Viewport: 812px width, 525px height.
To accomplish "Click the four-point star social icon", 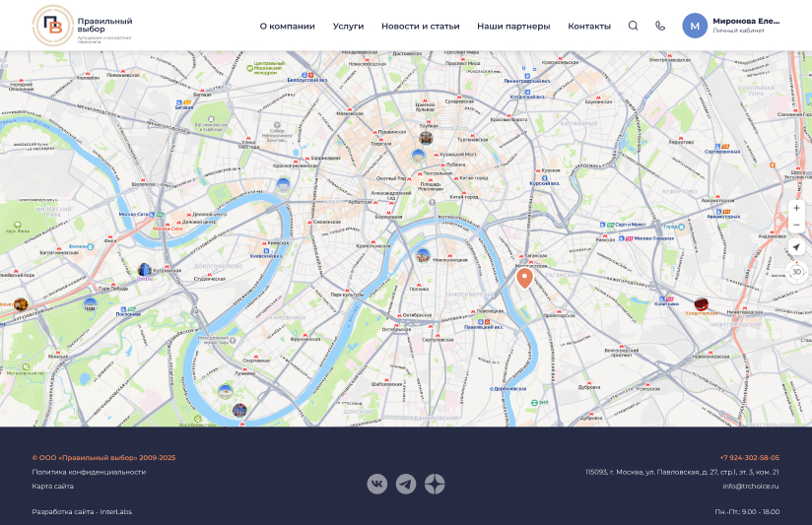I will pyautogui.click(x=435, y=484).
